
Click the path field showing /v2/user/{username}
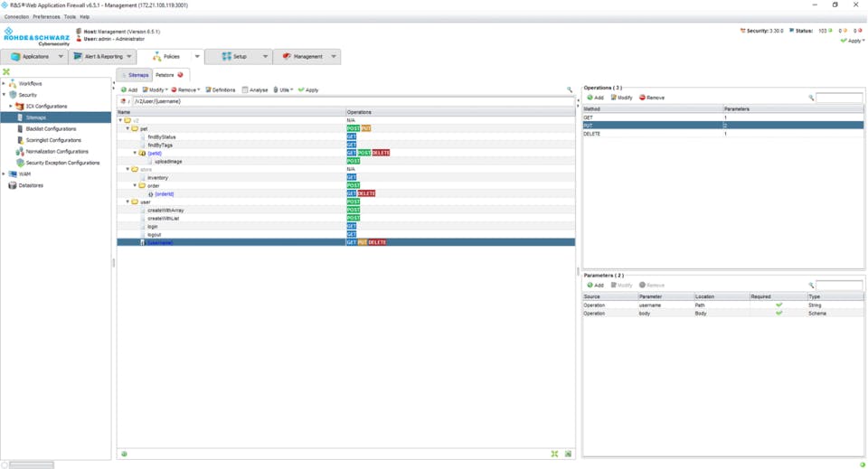pos(353,101)
